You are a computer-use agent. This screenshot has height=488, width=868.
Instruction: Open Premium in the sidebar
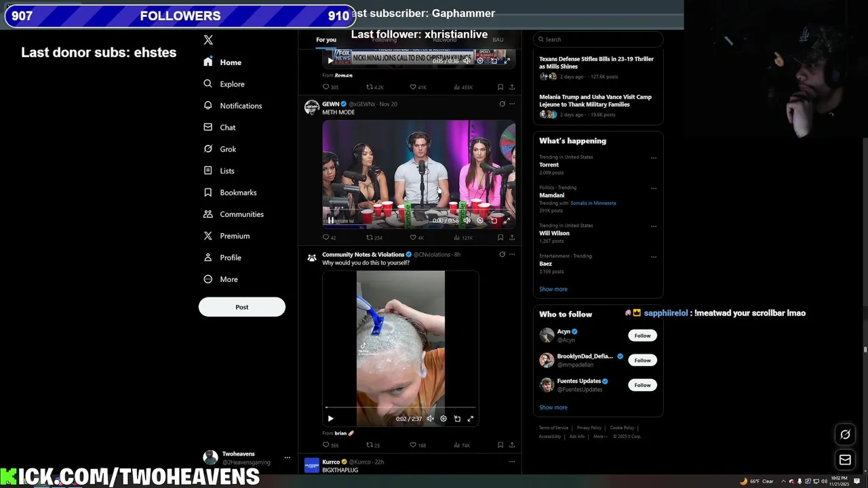226,236
